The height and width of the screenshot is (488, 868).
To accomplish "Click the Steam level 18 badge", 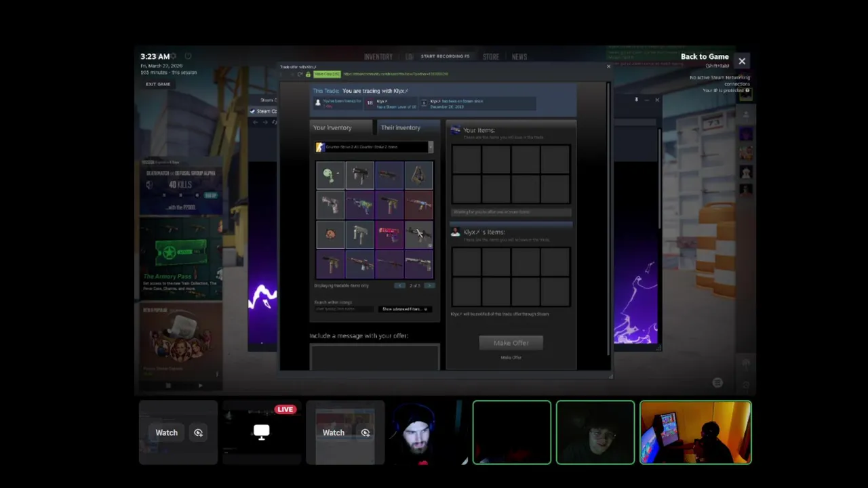I will (370, 103).
